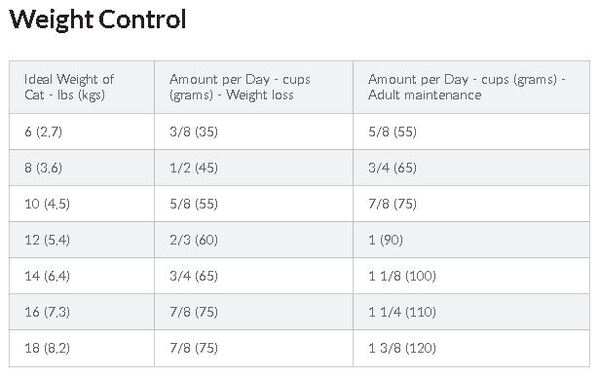Select the 6 (2.7) weight cell
The image size is (599, 378).
coord(82,132)
